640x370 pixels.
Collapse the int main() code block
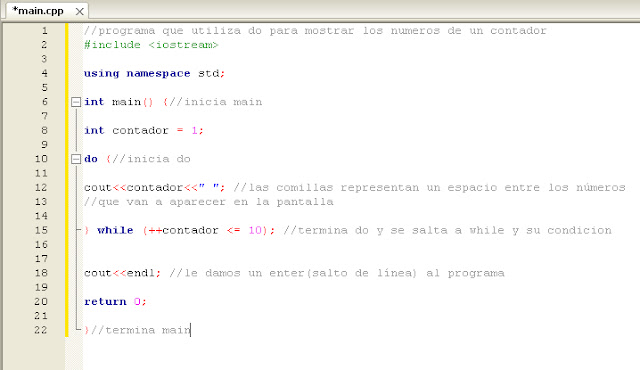[76, 102]
